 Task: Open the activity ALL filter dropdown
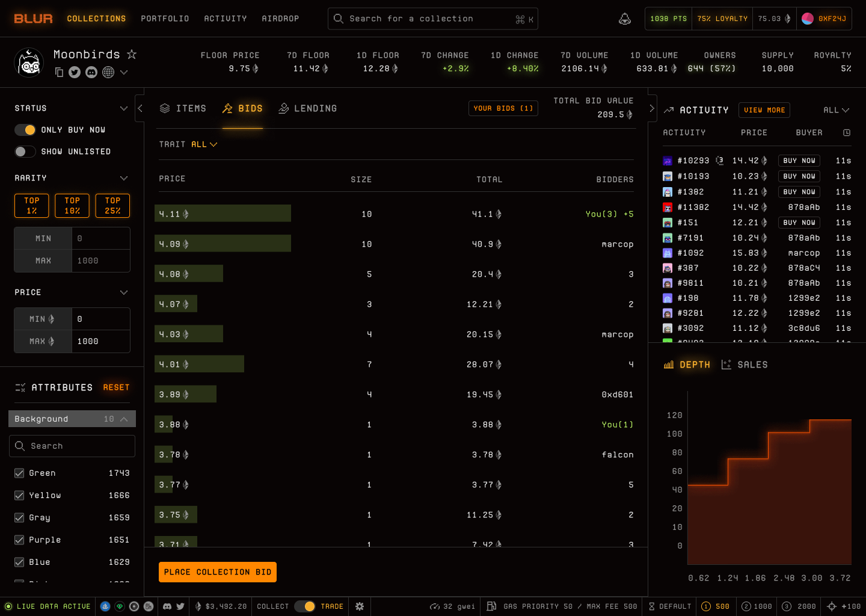pyautogui.click(x=836, y=110)
